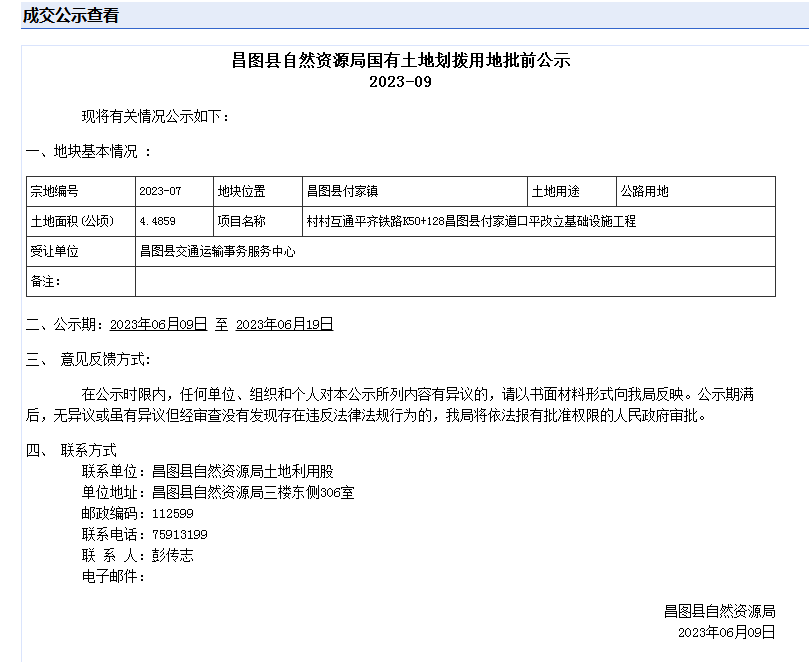Image resolution: width=809 pixels, height=662 pixels.
Task: Click the heading 四、联系方式
Action: point(71,450)
